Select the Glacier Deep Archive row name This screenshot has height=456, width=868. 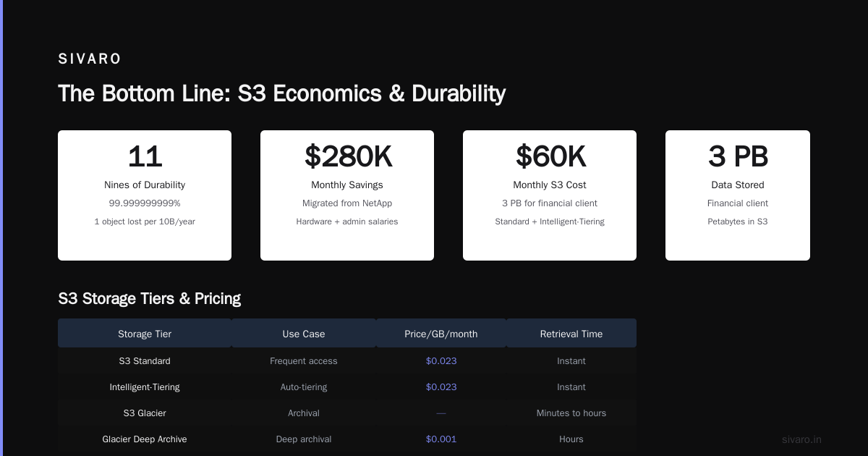click(x=145, y=439)
